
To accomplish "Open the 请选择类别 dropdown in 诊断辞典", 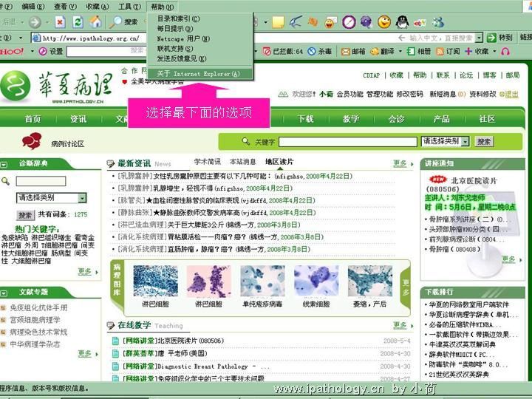I will 82,198.
